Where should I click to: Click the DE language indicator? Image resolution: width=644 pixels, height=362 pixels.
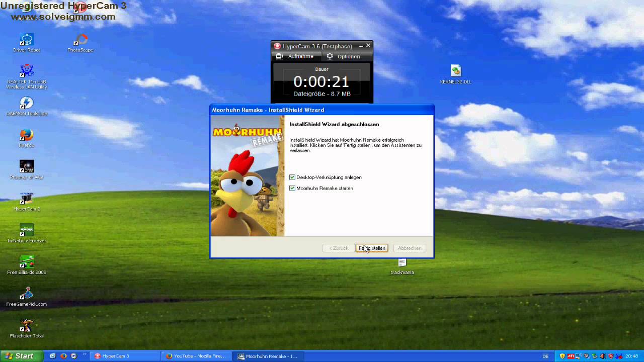pos(545,356)
